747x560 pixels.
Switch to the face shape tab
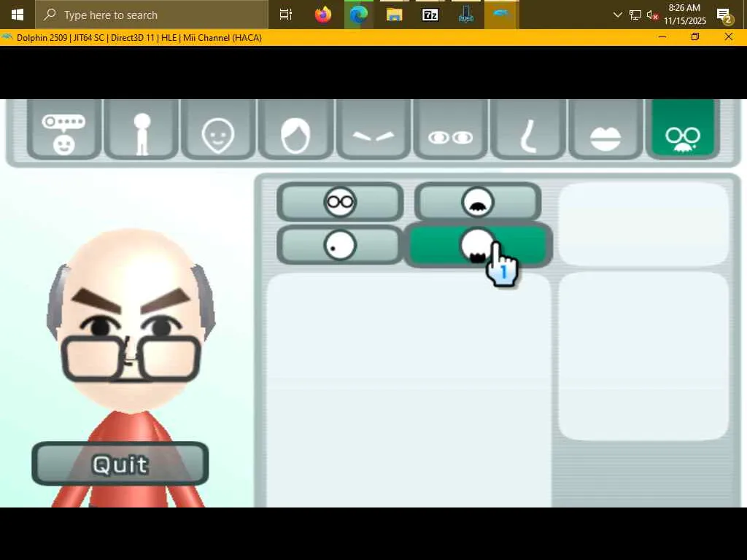218,128
